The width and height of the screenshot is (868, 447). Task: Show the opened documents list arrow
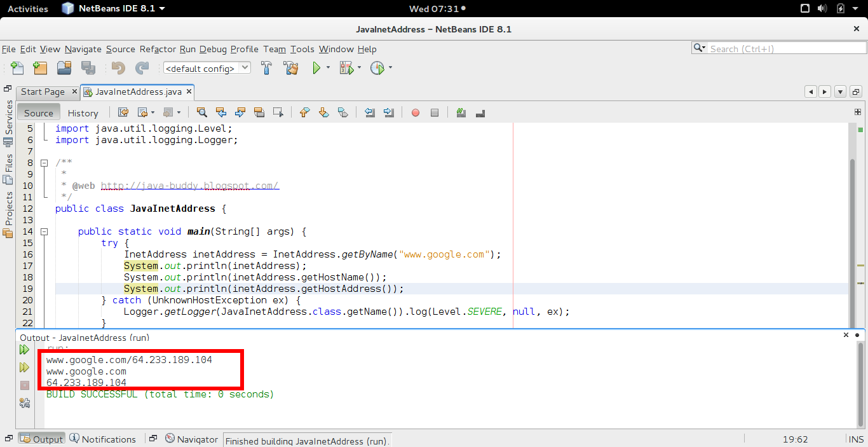[840, 92]
